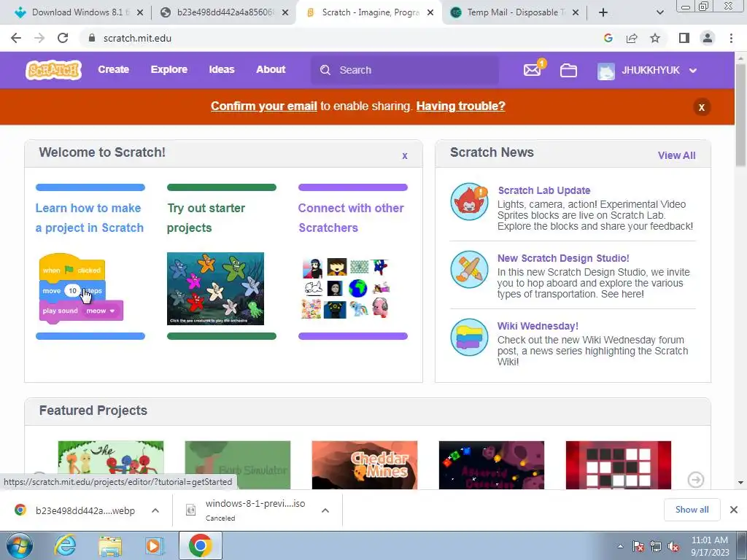747x560 pixels.
Task: Click the taskbar clock
Action: [x=709, y=546]
